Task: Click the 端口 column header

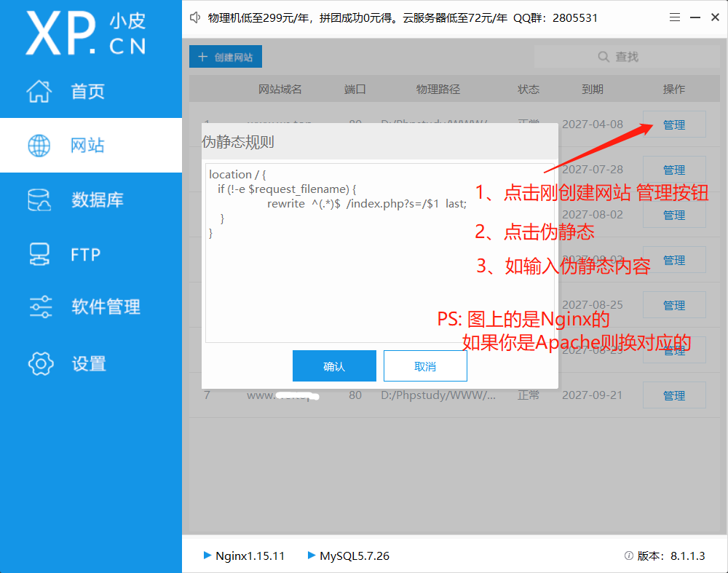Action: 355,89
